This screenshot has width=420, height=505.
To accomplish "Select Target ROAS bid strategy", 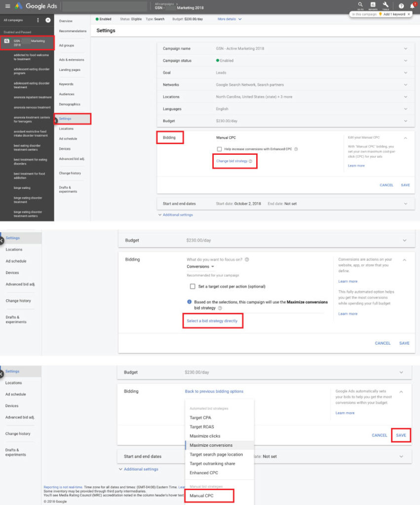I will [202, 427].
